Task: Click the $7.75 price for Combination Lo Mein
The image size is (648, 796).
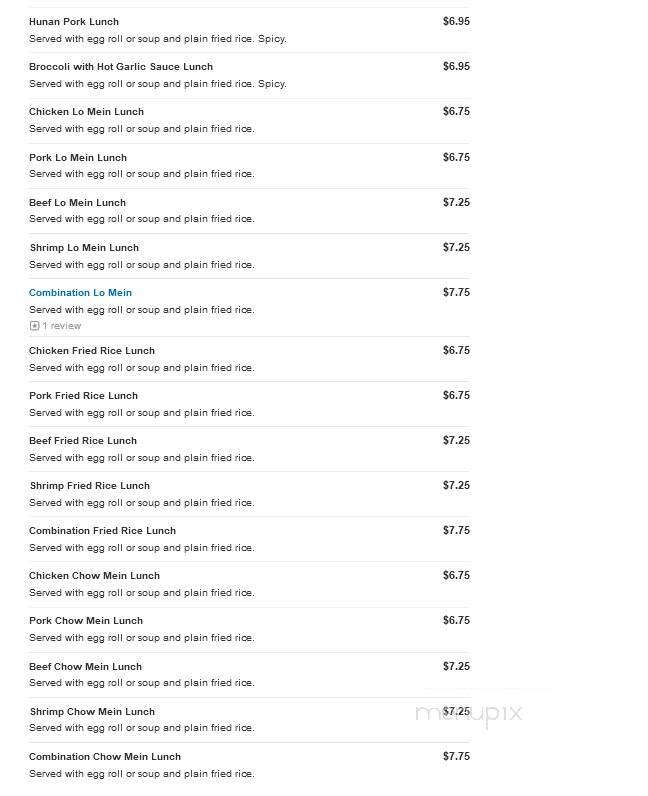Action: pyautogui.click(x=456, y=292)
